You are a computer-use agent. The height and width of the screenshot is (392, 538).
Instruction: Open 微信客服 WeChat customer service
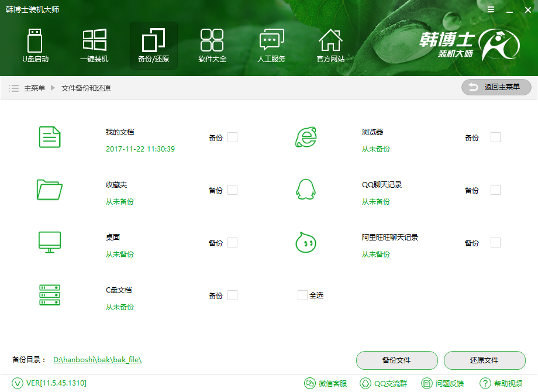(x=326, y=383)
